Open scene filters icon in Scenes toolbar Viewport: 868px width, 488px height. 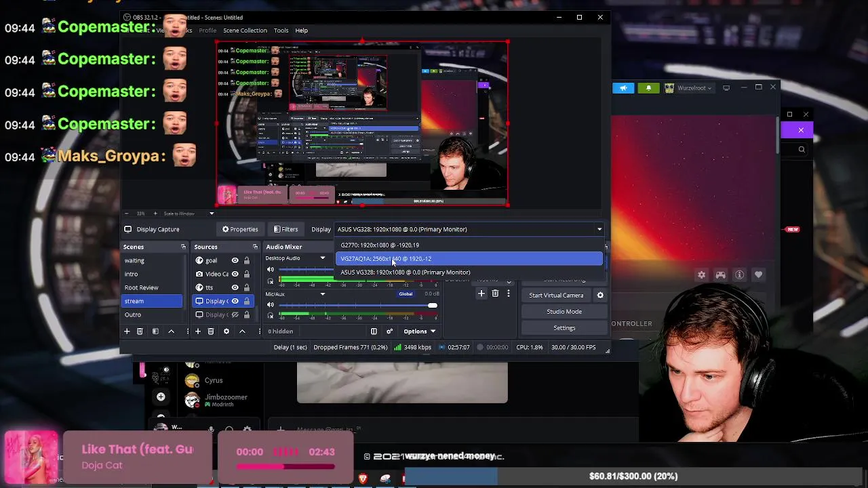(x=155, y=331)
